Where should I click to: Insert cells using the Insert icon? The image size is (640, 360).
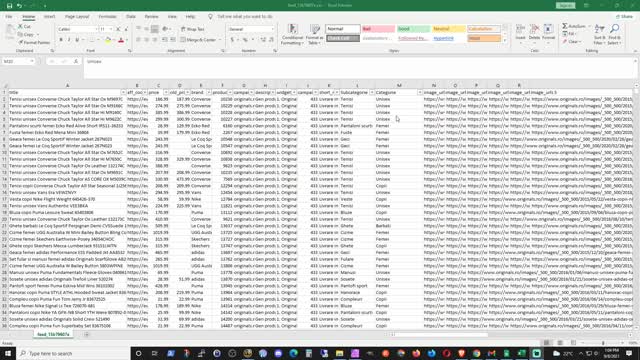coord(520,33)
